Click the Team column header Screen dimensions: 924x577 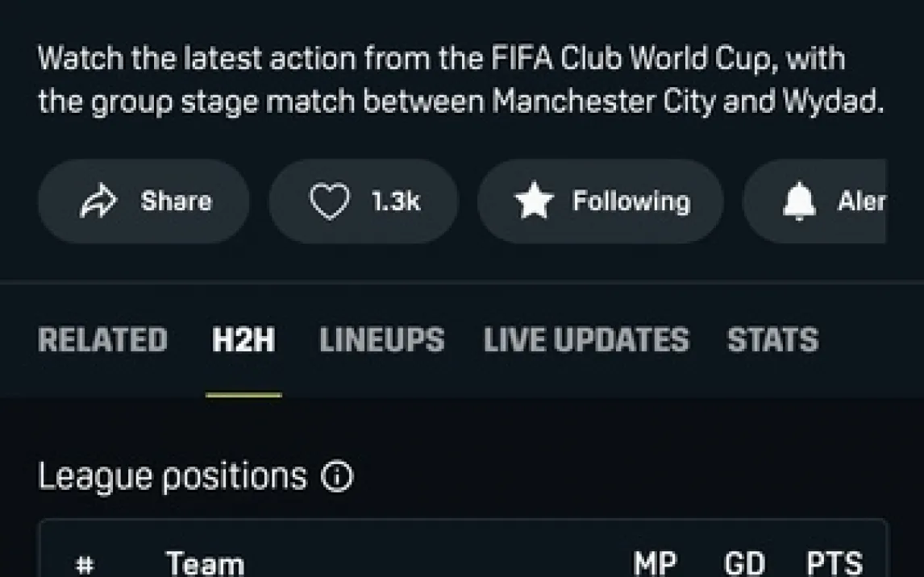(205, 563)
